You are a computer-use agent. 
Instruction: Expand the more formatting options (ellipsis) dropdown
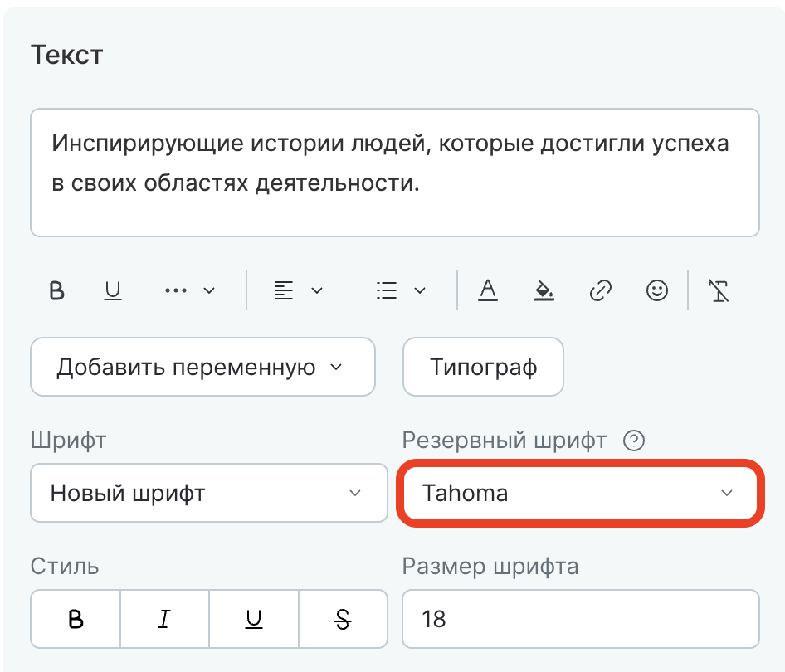188,290
